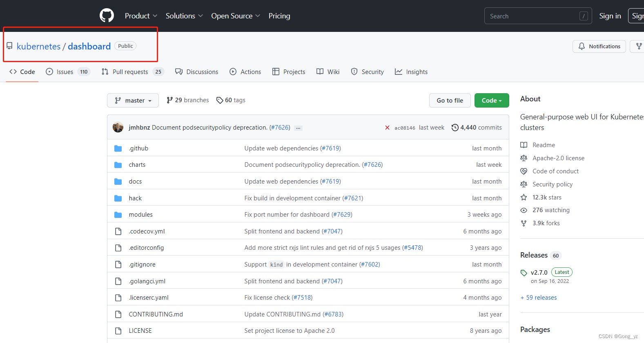Open the modules folder name
The width and height of the screenshot is (644, 343).
point(141,215)
